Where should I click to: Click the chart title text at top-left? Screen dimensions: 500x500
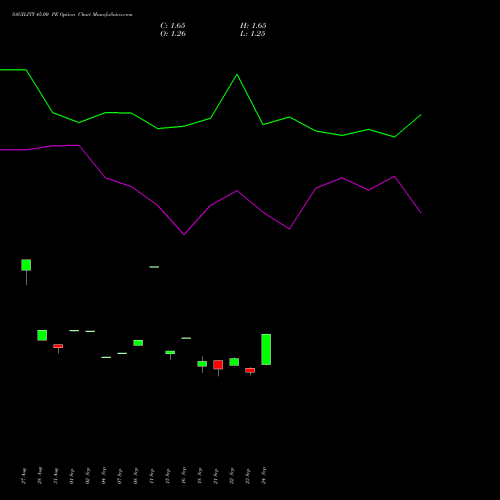(72, 15)
